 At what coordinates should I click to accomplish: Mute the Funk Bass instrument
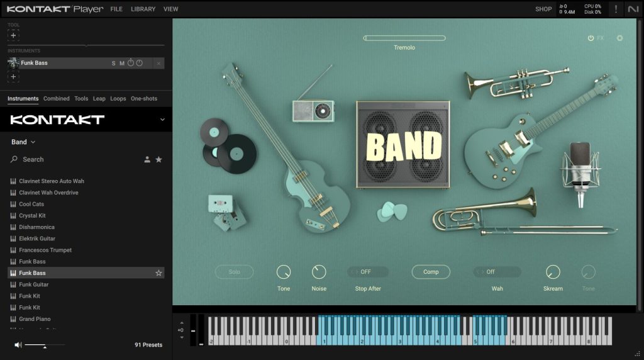point(121,64)
